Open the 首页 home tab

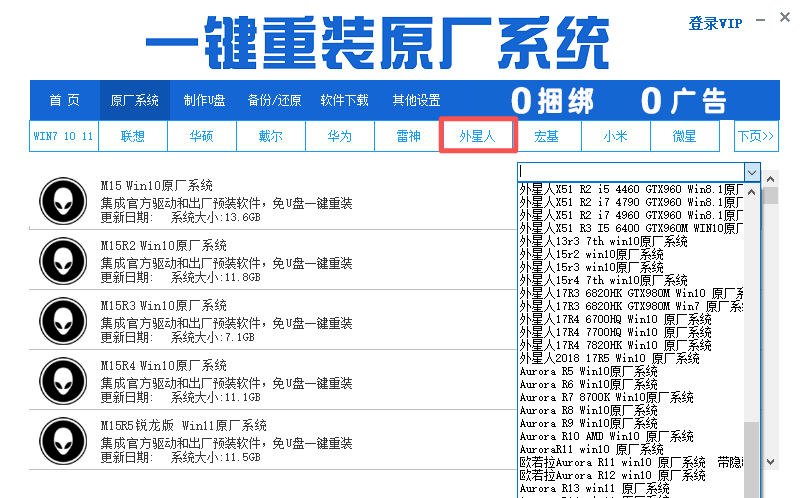[64, 100]
